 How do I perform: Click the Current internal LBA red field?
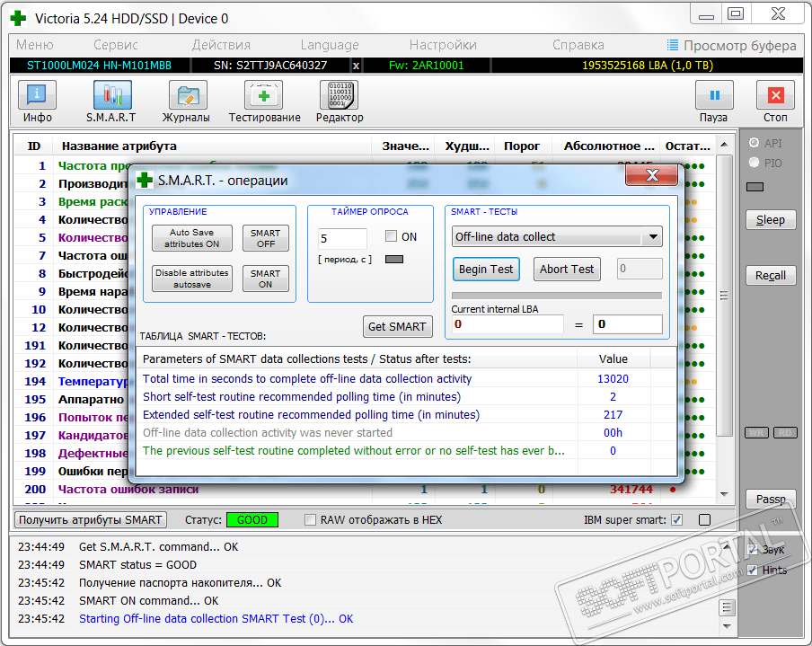coord(507,324)
